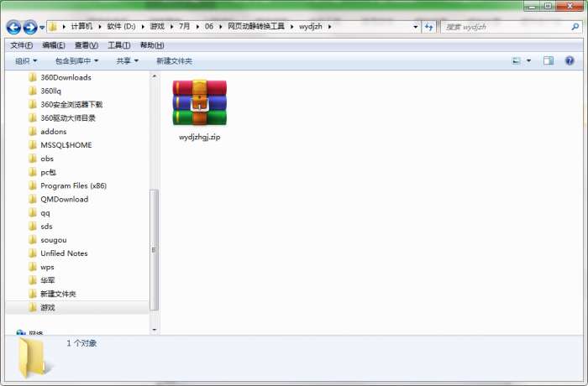Maximize the explorer window

click(x=549, y=6)
